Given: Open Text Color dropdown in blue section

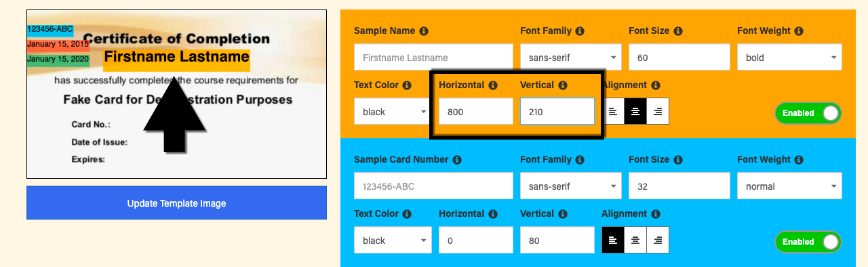Looking at the screenshot, I should 393,241.
